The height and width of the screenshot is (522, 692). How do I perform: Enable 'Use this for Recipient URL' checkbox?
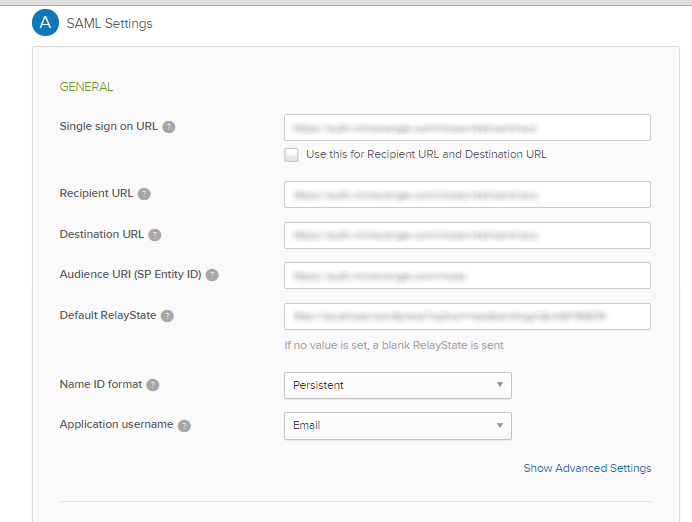click(291, 154)
